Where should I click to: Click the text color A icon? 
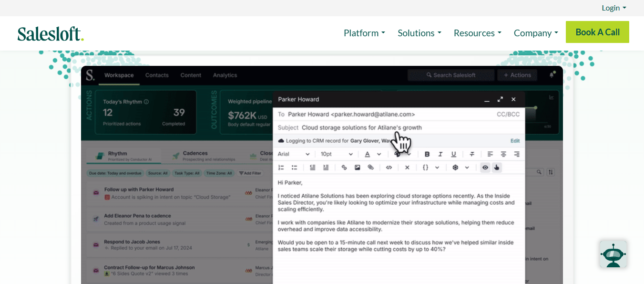tap(367, 154)
